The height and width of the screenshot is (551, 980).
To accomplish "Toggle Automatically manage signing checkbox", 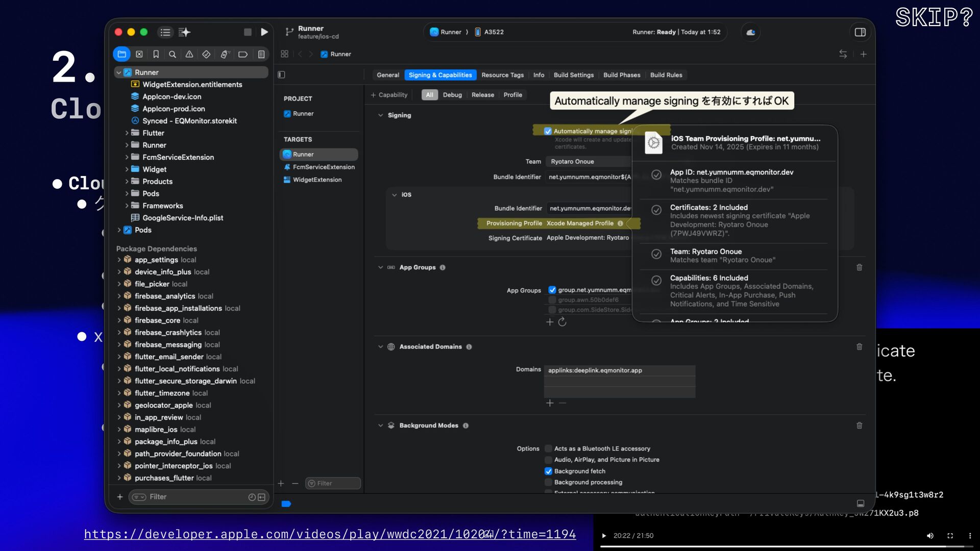I will [x=548, y=131].
